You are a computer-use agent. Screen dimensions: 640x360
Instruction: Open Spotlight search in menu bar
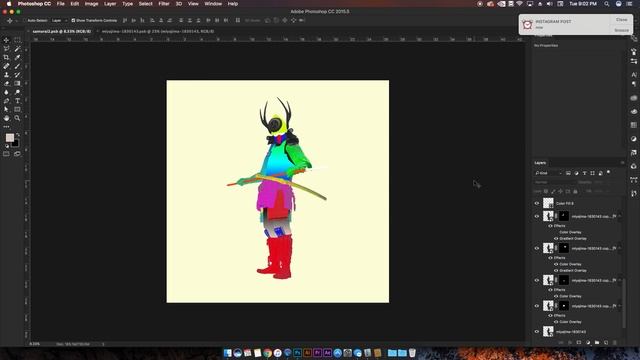pos(607,4)
